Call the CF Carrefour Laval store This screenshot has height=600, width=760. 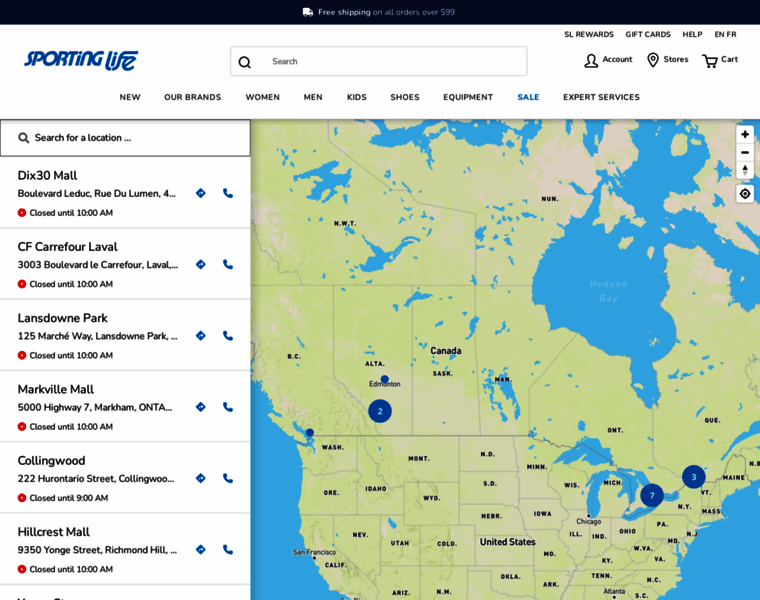tap(228, 265)
